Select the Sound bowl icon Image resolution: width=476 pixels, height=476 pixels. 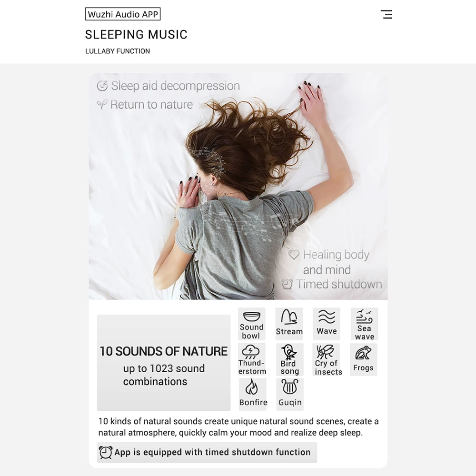tap(252, 324)
